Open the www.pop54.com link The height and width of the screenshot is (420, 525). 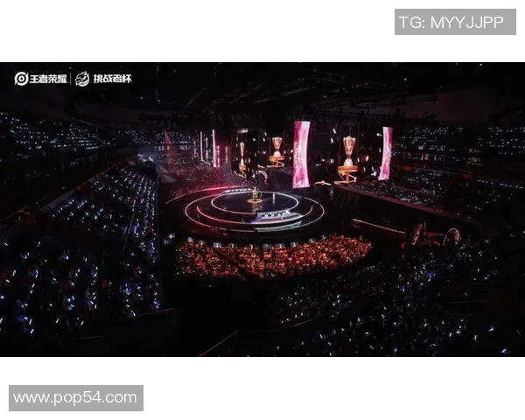click(x=75, y=398)
